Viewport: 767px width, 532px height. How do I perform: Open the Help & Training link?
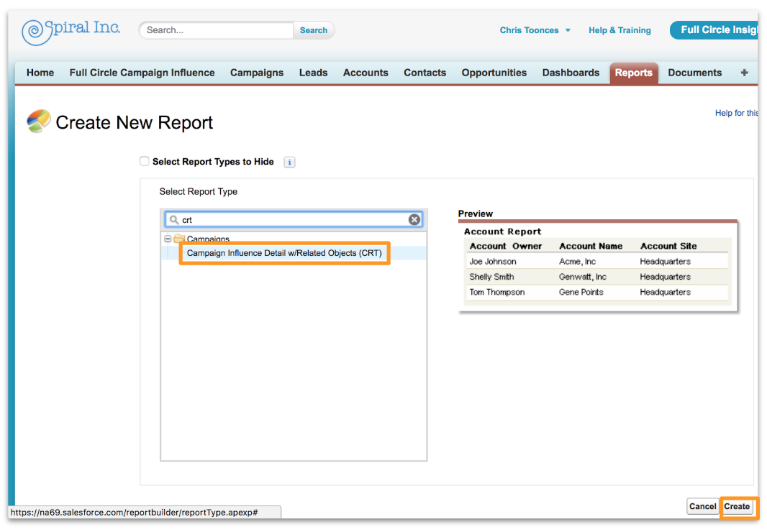(619, 30)
